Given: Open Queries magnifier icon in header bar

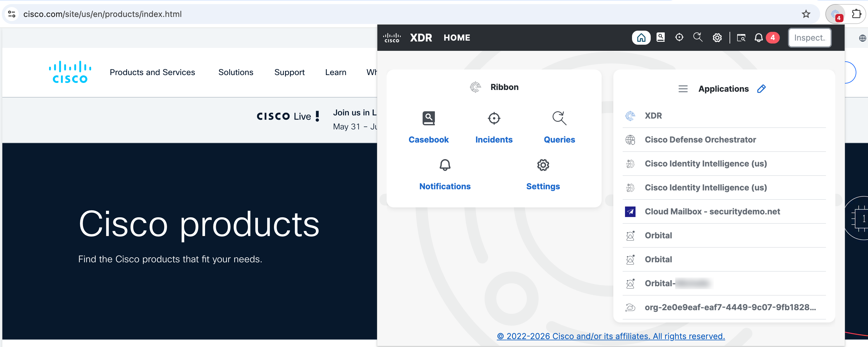Looking at the screenshot, I should coord(698,37).
